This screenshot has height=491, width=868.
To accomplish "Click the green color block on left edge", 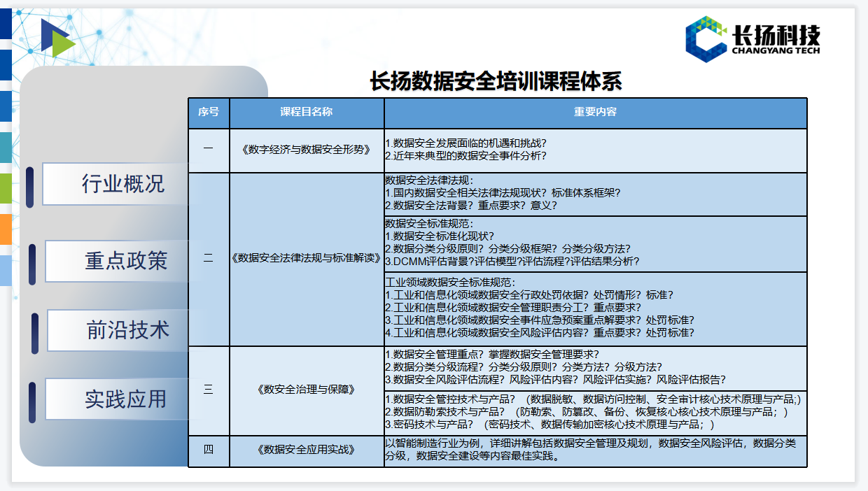I will click(6, 188).
